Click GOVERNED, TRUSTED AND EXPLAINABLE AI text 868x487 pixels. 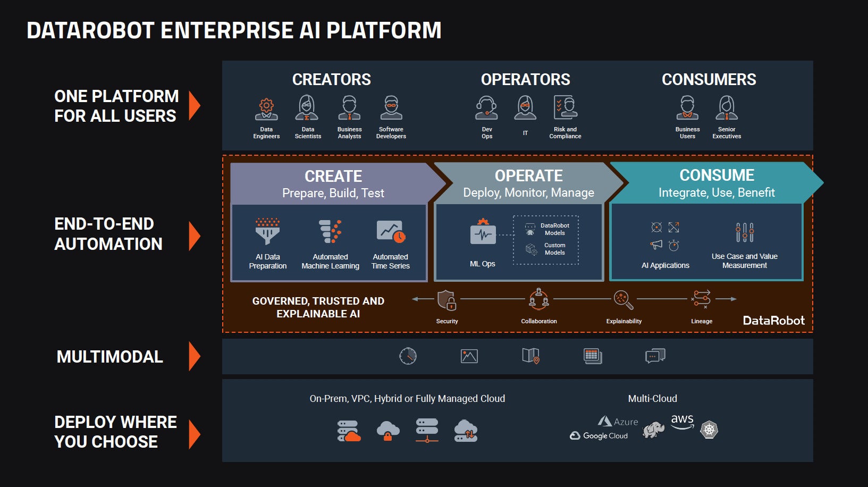click(x=318, y=307)
